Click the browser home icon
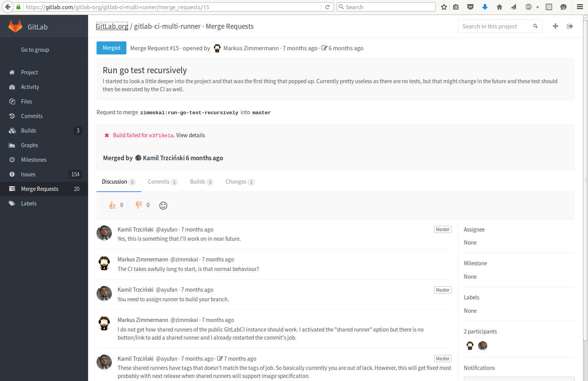Image resolution: width=588 pixels, height=381 pixels. tap(499, 7)
